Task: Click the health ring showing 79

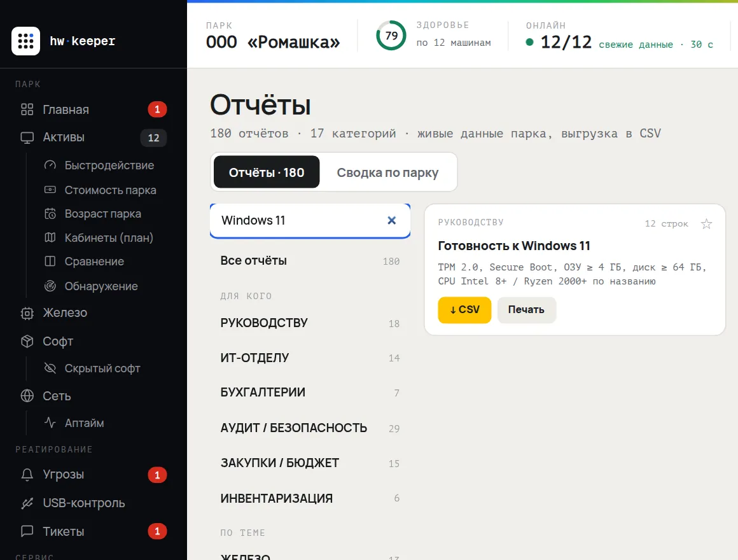Action: tap(391, 36)
